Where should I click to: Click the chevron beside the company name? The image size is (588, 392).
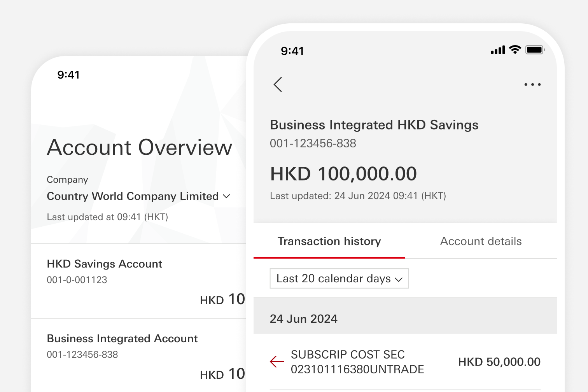tap(227, 196)
